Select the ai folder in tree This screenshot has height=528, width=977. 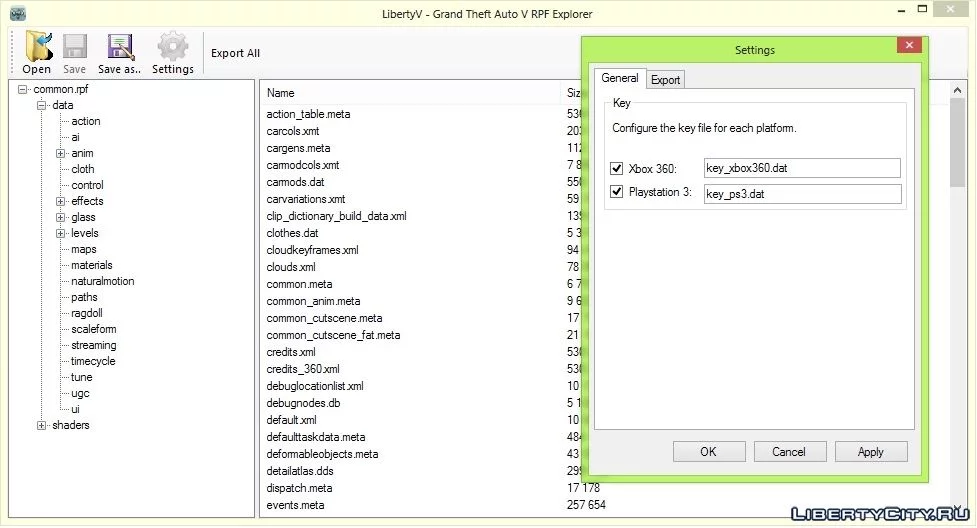75,137
